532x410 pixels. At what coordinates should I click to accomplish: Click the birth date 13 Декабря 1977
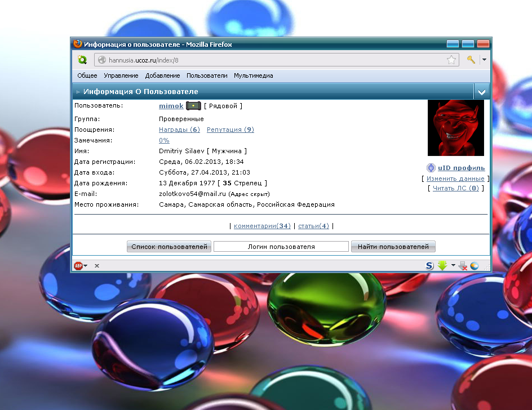(187, 183)
